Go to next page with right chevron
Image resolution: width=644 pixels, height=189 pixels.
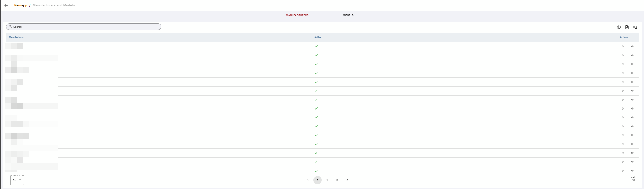[x=347, y=180]
